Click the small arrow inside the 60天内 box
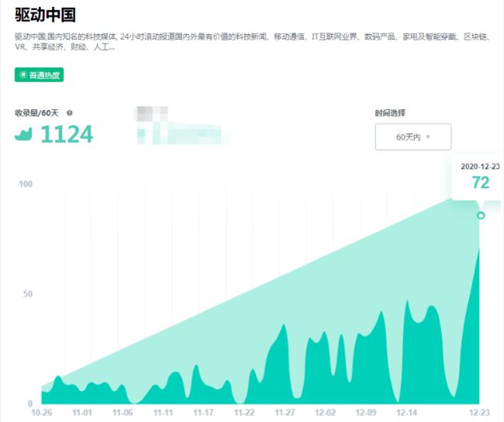 tap(428, 137)
